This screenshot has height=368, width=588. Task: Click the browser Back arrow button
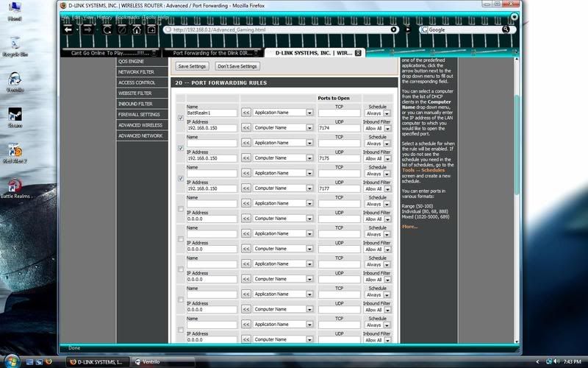coord(68,30)
